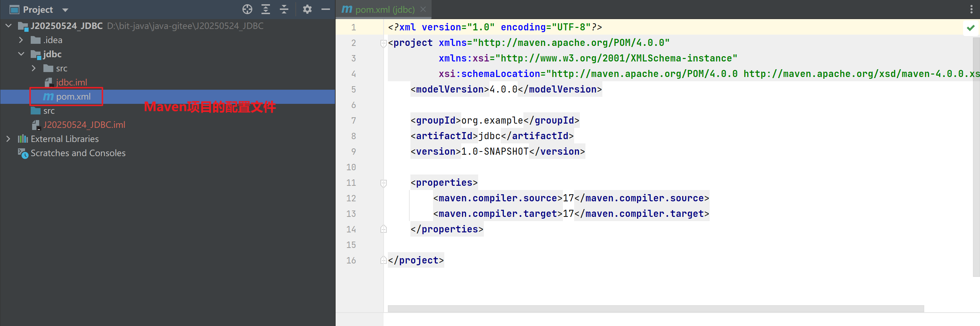Select the jdbc.iml file

pos(72,82)
